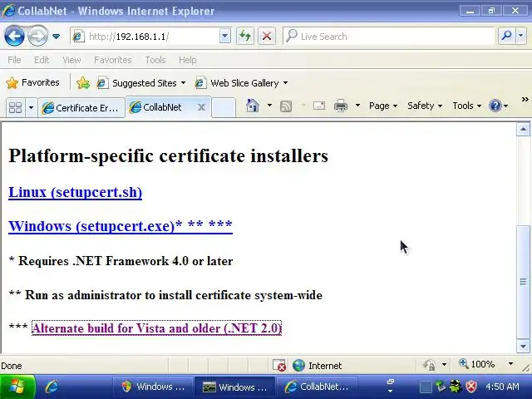Image resolution: width=532 pixels, height=399 pixels.
Task: Click the vertical scrollbar down arrow
Action: pos(523,347)
